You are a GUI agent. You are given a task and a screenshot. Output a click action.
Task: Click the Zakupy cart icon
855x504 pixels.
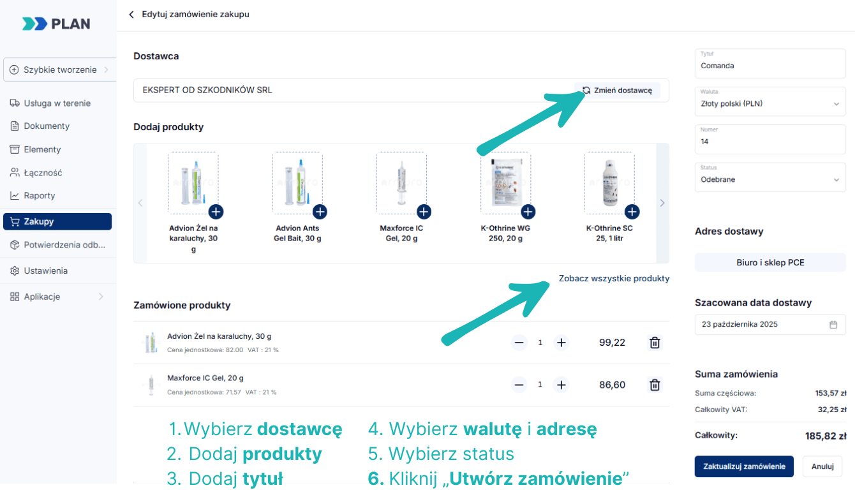tap(15, 221)
